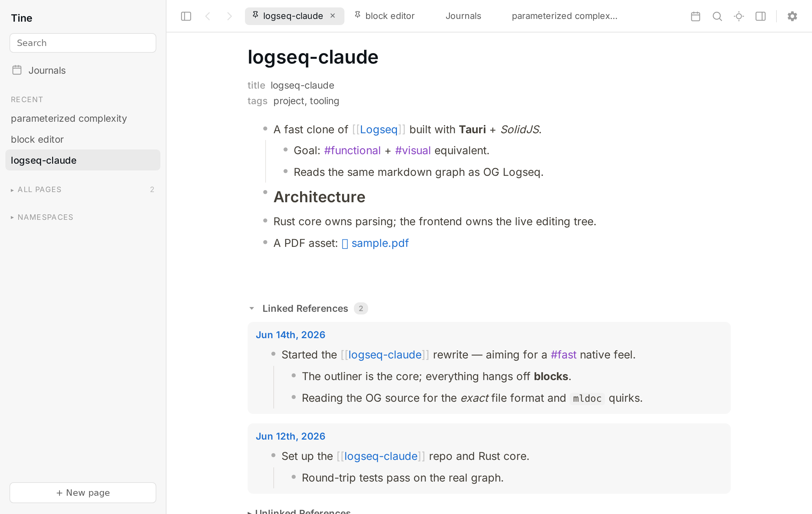Open the sample.pdf asset link
Viewport: 812px width, 514px height.
(380, 243)
